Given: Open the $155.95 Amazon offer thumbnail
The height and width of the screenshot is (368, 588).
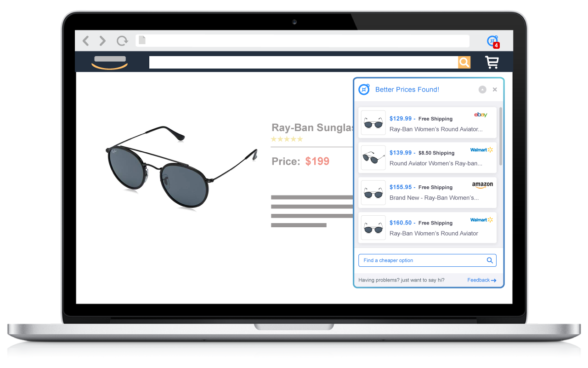Looking at the screenshot, I should tap(373, 193).
